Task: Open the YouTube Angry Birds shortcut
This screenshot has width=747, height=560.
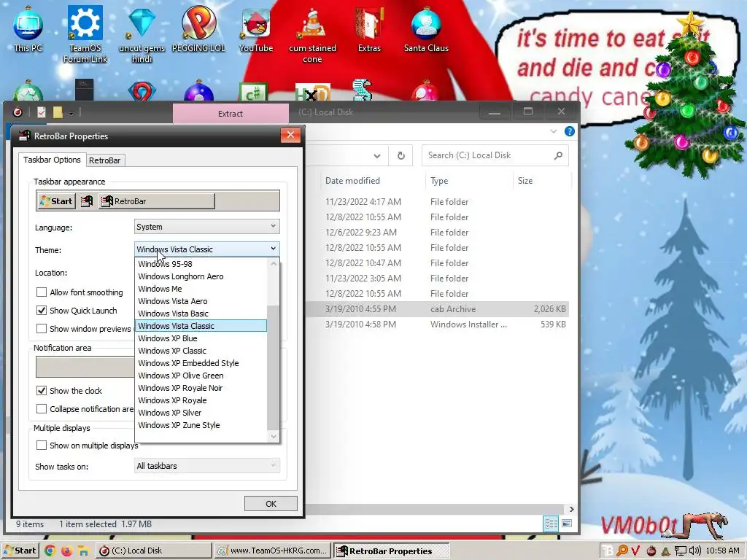Action: click(x=256, y=28)
